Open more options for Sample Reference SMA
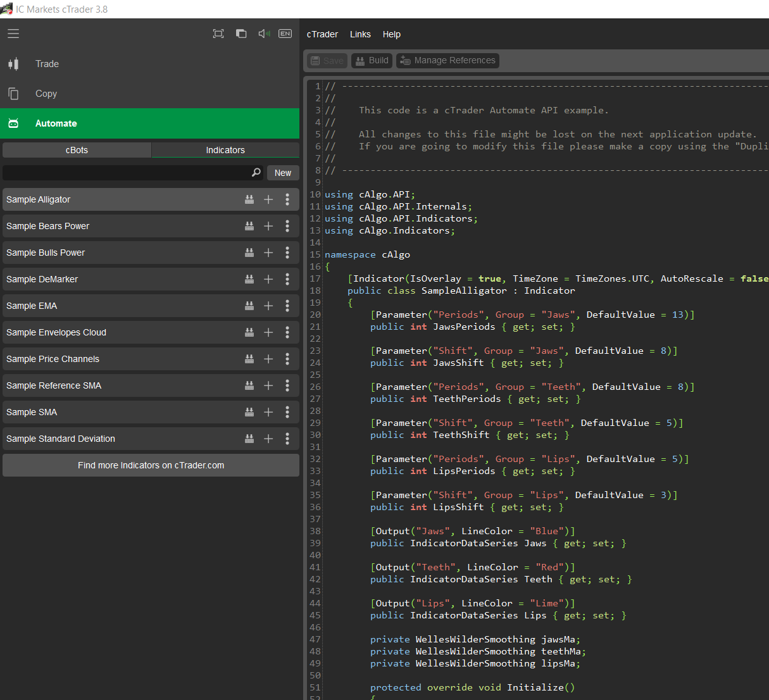Image resolution: width=769 pixels, height=700 pixels. [x=287, y=385]
